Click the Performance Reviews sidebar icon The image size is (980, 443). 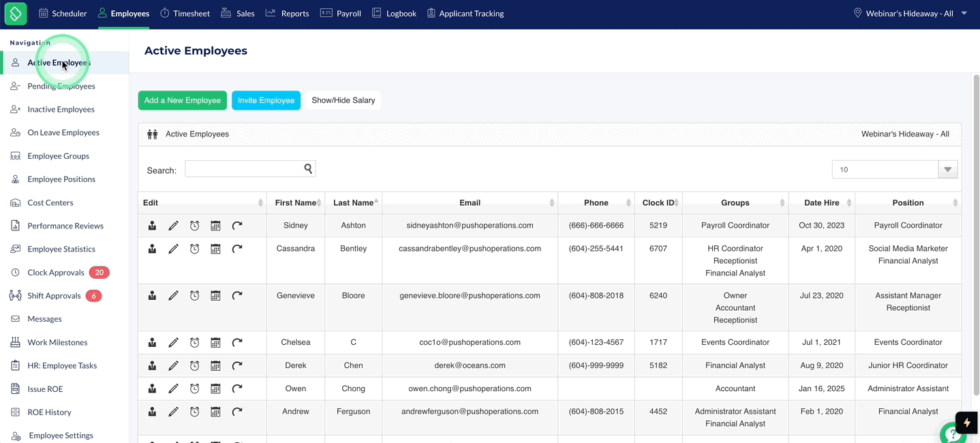click(15, 226)
